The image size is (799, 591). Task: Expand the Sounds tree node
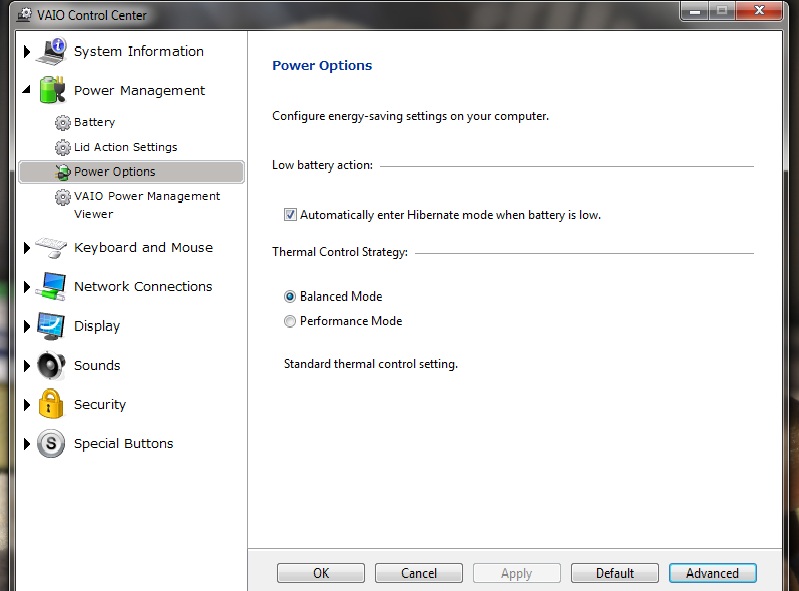[x=27, y=365]
